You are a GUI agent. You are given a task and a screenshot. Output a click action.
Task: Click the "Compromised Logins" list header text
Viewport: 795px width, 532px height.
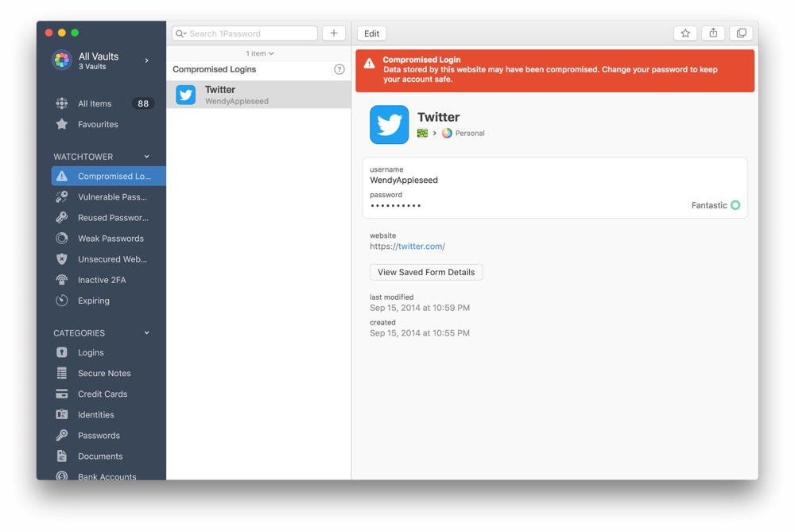tap(215, 69)
